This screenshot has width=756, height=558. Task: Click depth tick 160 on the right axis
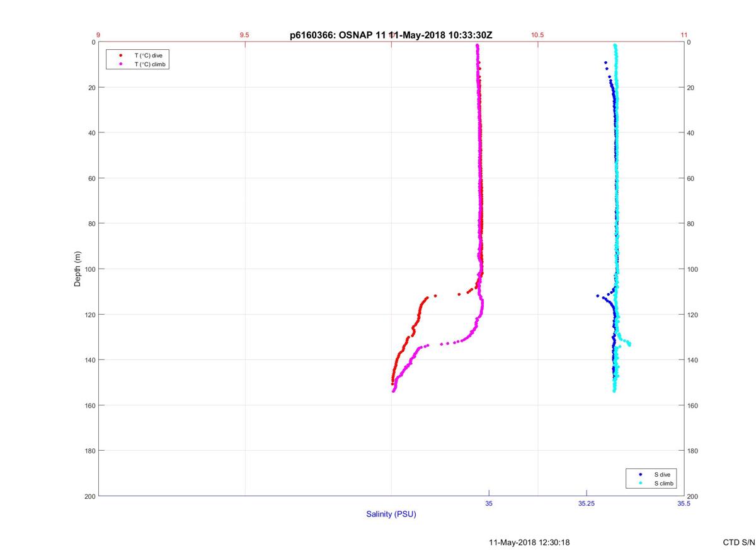[693, 405]
